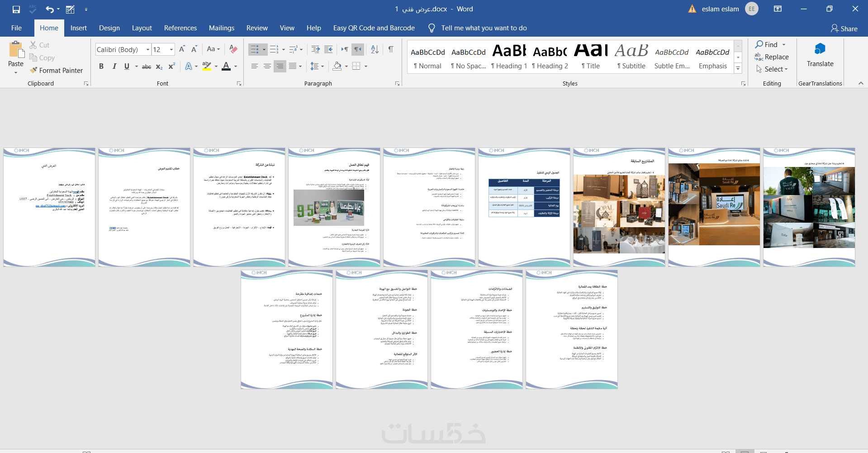Open the File menu
The image size is (868, 453).
16,28
